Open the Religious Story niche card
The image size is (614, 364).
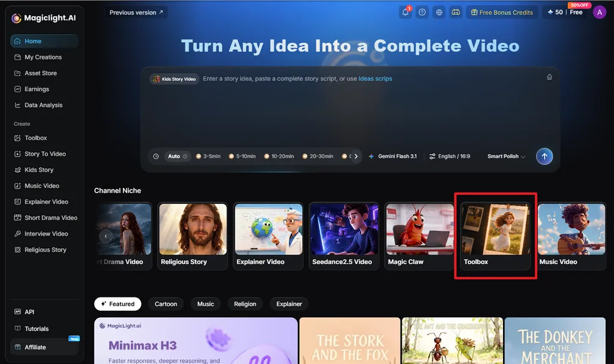pyautogui.click(x=192, y=236)
